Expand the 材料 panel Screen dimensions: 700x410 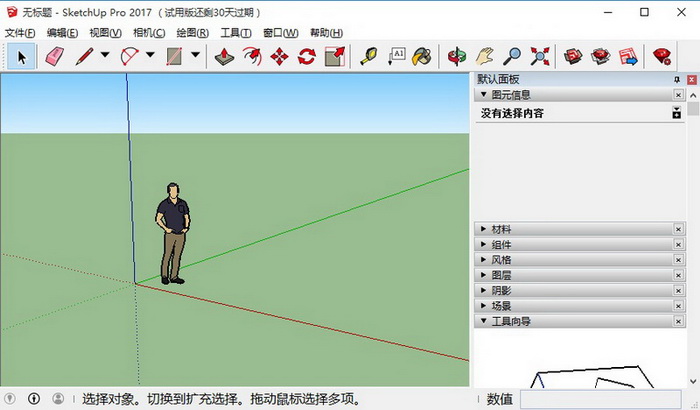483,229
